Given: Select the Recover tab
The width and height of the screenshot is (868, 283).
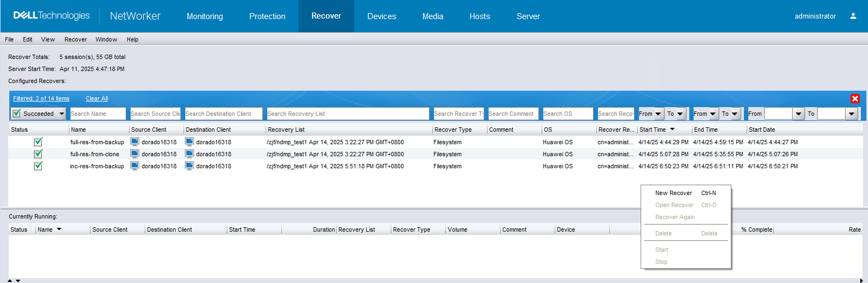Looking at the screenshot, I should pyautogui.click(x=326, y=16).
